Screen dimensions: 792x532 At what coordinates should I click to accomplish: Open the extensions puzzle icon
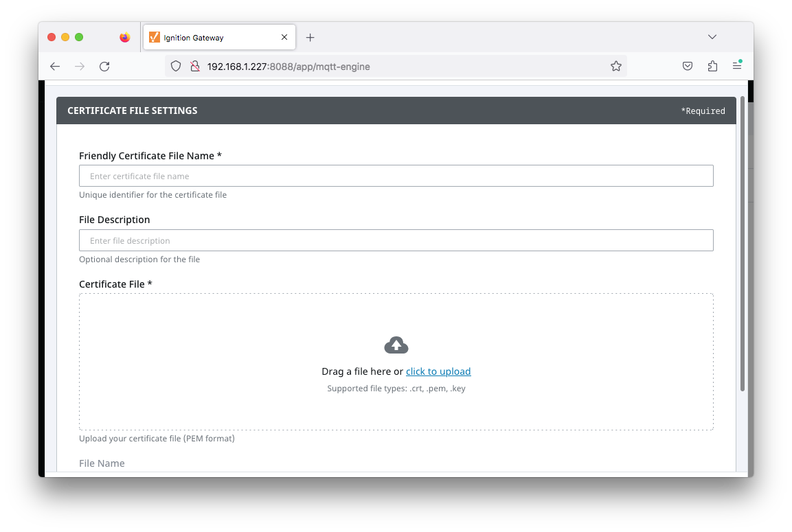pos(713,66)
